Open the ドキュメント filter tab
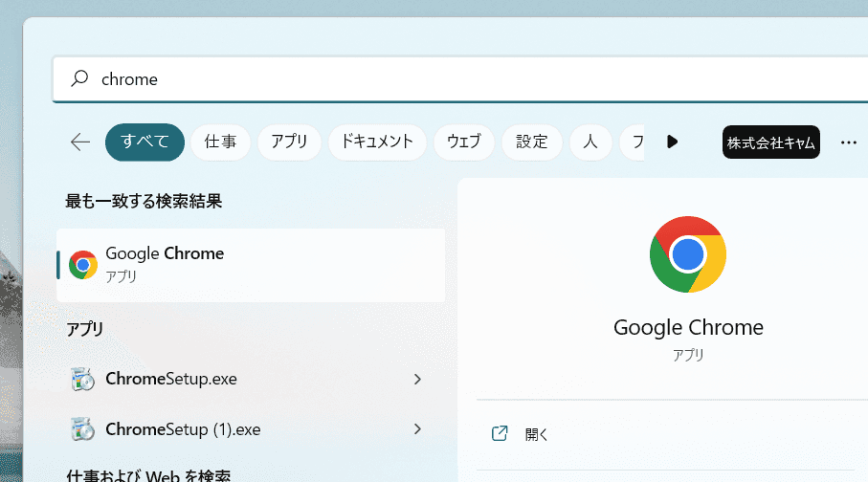 click(x=377, y=142)
